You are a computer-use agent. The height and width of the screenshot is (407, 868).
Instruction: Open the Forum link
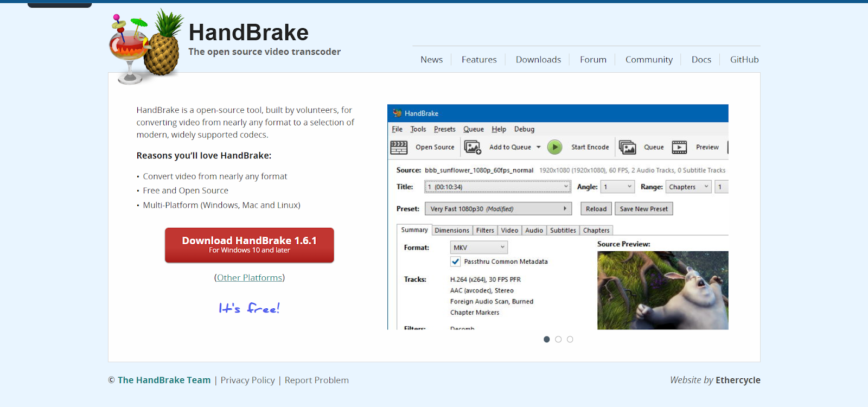click(593, 60)
